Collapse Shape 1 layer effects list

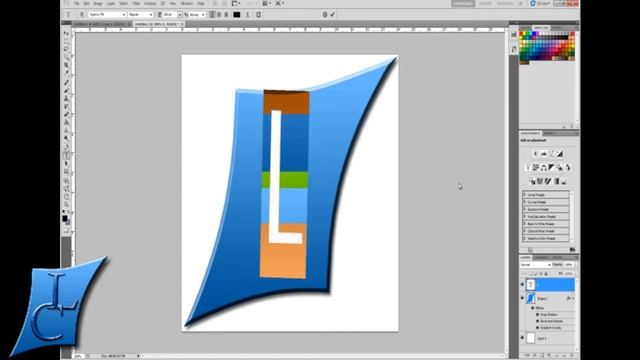click(573, 298)
